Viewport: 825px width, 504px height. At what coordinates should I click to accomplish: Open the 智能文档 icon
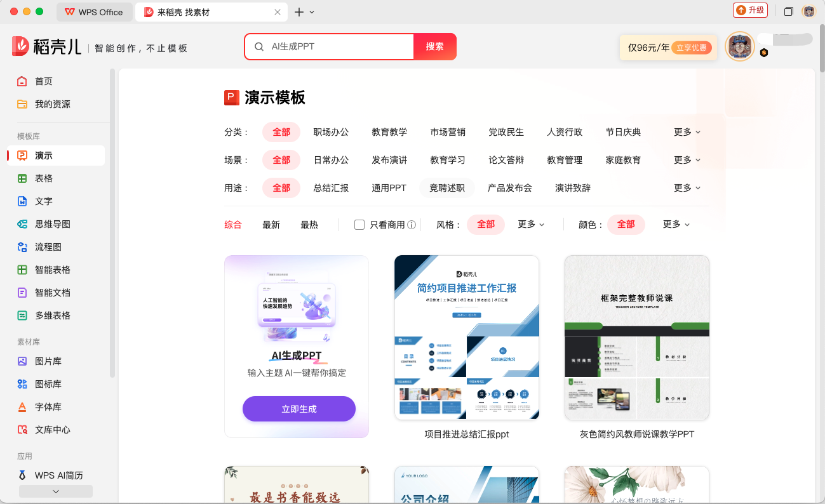[22, 293]
